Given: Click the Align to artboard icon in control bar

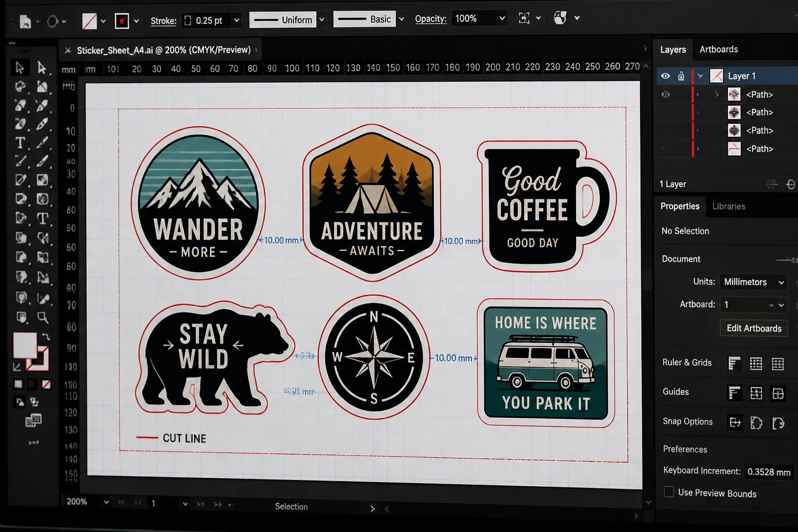Looking at the screenshot, I should click(524, 18).
